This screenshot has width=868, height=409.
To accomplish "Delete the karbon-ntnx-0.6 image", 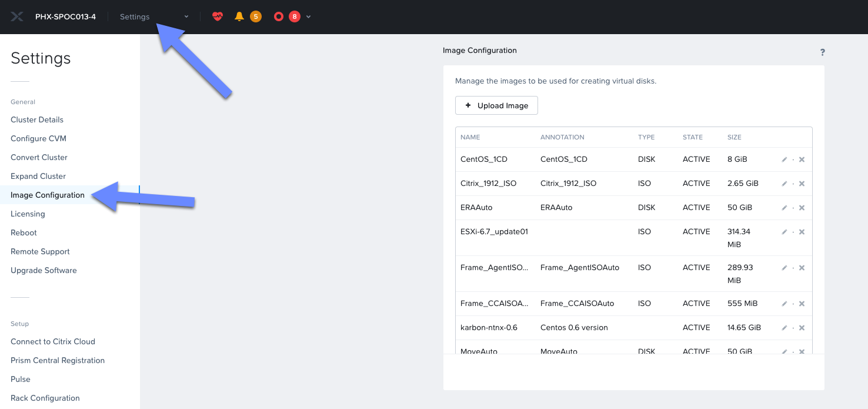I will tap(802, 327).
